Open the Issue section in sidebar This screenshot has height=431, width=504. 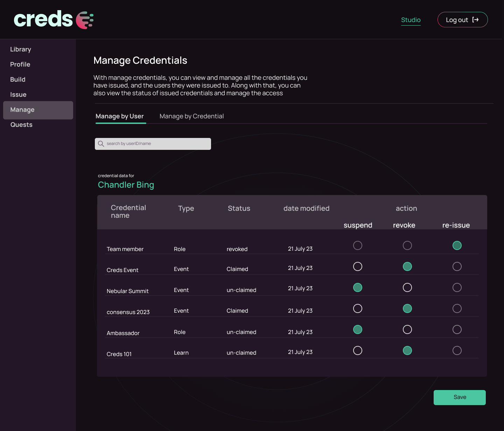coord(18,95)
